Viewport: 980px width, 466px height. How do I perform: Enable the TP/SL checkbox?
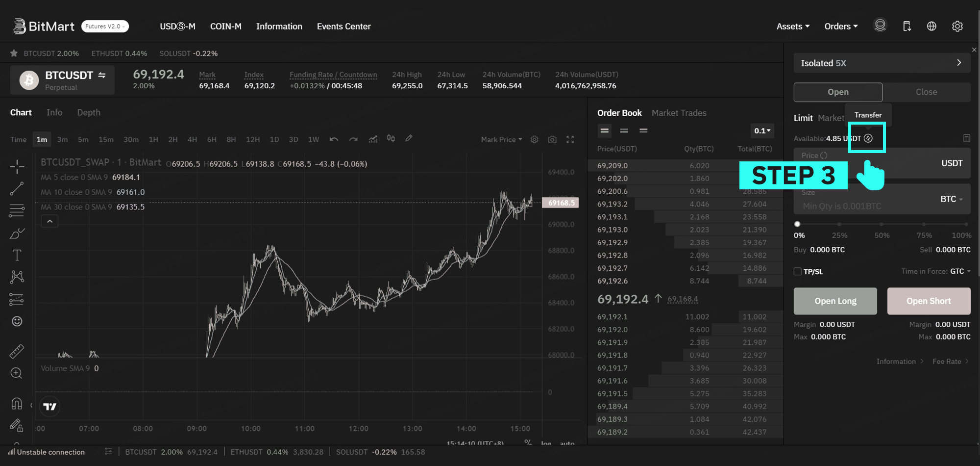point(798,272)
